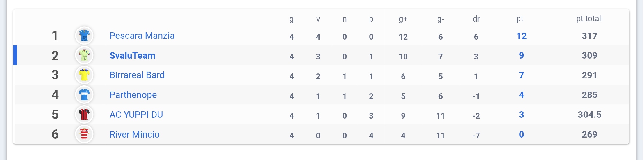Viewport: 644px width, 160px height.
Task: Click River Mincio red-white striped jersey icon
Action: point(84,134)
